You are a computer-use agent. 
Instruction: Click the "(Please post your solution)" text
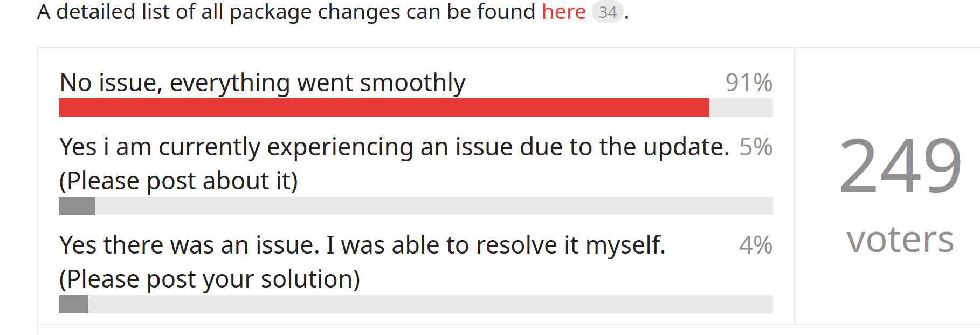click(x=210, y=278)
